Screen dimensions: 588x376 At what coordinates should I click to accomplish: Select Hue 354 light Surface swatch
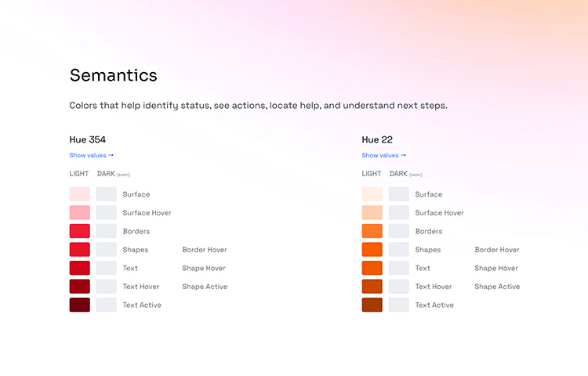coord(79,194)
